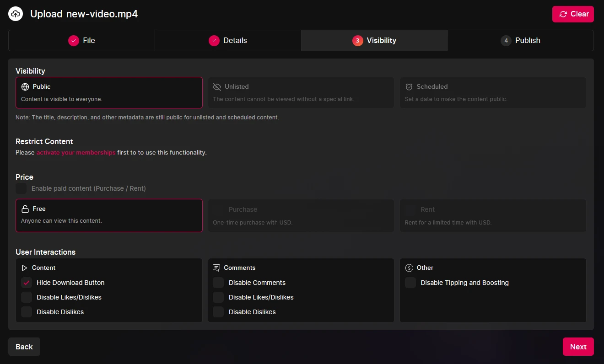
Task: Click the dollar coin icon beside Other
Action: pyautogui.click(x=409, y=268)
